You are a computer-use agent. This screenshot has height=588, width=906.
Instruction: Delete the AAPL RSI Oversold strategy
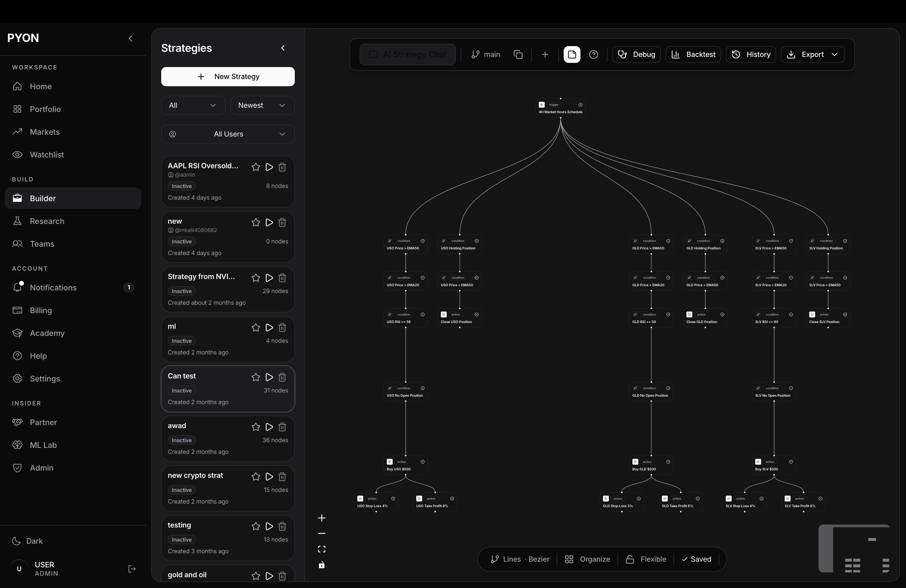point(282,167)
